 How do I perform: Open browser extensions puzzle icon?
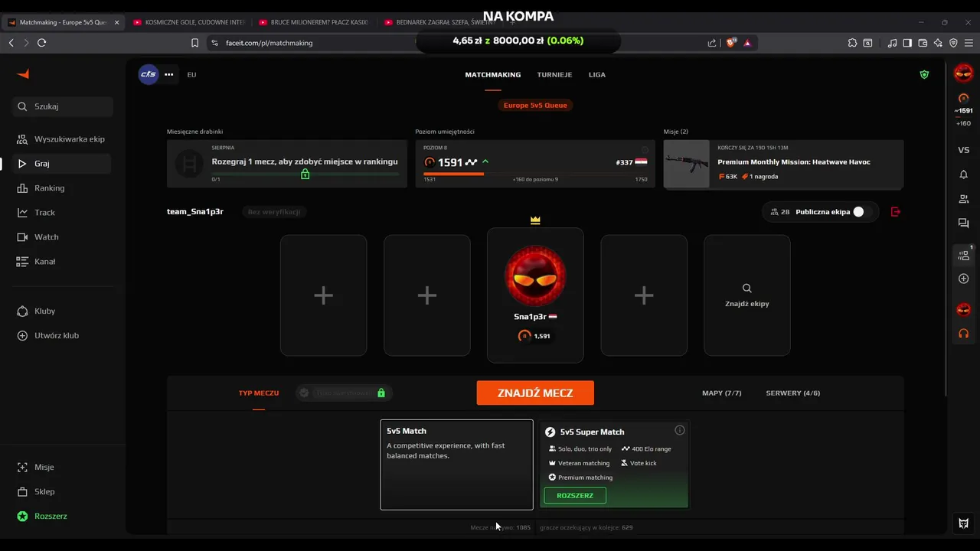852,43
